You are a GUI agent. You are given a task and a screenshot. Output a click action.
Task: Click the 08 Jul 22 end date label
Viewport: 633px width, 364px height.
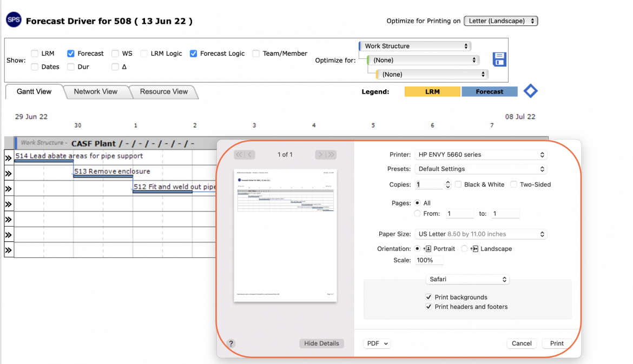(x=520, y=117)
